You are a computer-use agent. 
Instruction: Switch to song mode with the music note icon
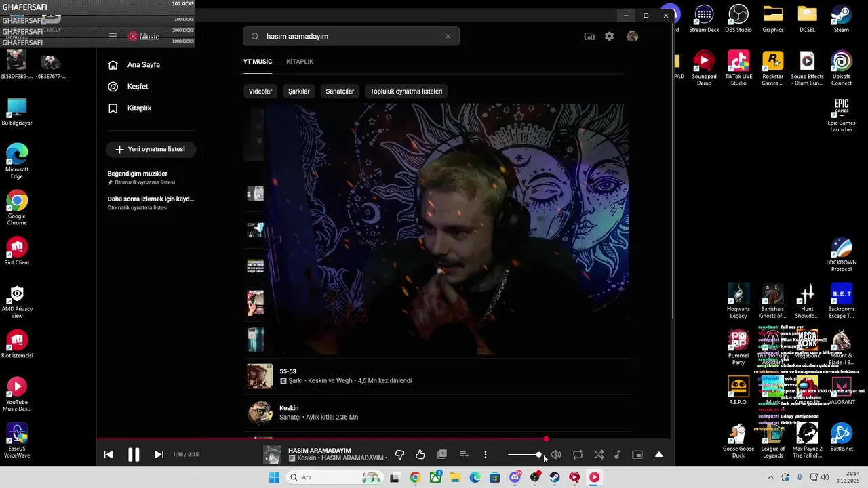click(x=617, y=455)
